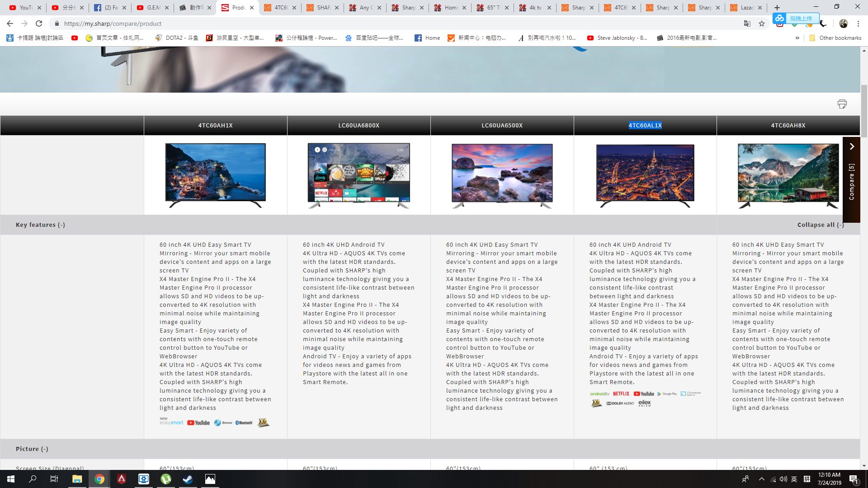The width and height of the screenshot is (868, 488).
Task: Bookmark this page with the star icon
Action: click(x=762, y=23)
